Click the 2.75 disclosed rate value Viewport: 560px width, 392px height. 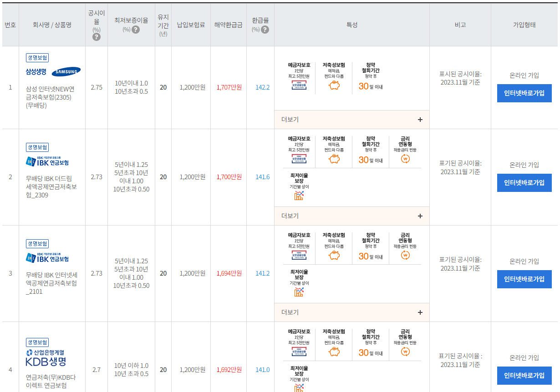pos(97,87)
